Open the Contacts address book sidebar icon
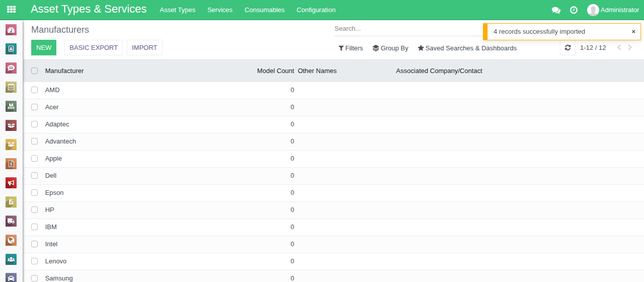The height and width of the screenshot is (282, 644). [x=11, y=49]
